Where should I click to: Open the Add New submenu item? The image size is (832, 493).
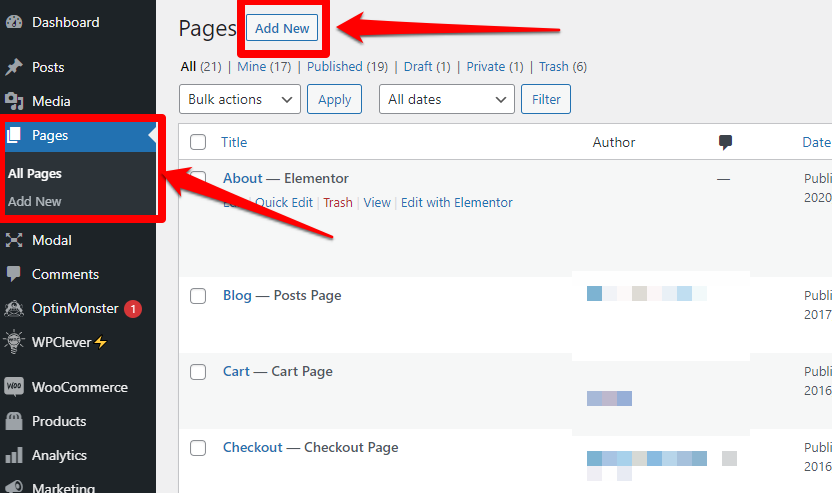(x=35, y=201)
